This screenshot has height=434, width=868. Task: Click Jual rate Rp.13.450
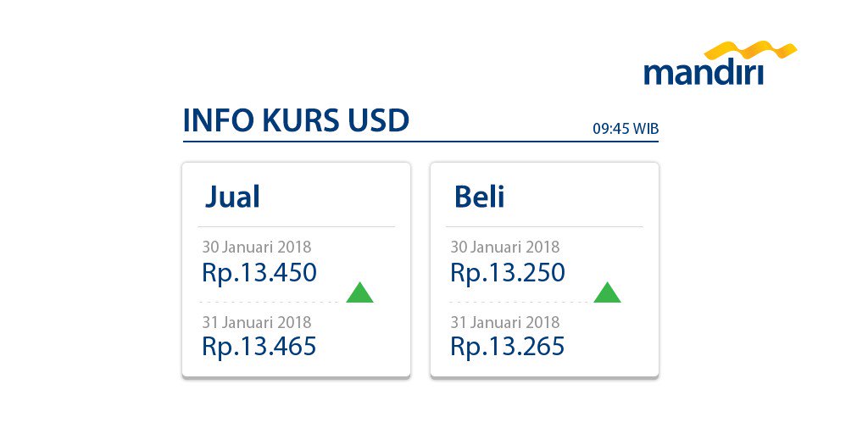click(259, 272)
